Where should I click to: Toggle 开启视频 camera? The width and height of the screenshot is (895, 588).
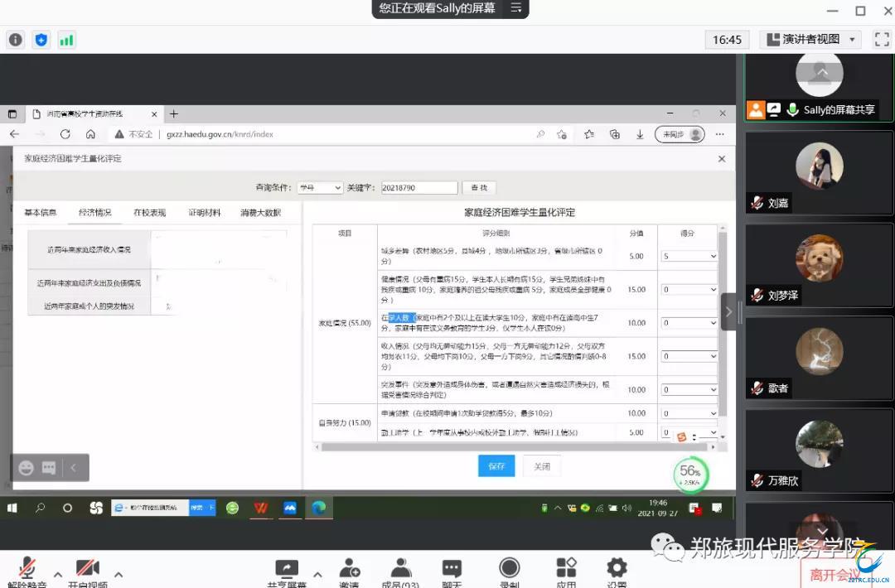pyautogui.click(x=87, y=570)
